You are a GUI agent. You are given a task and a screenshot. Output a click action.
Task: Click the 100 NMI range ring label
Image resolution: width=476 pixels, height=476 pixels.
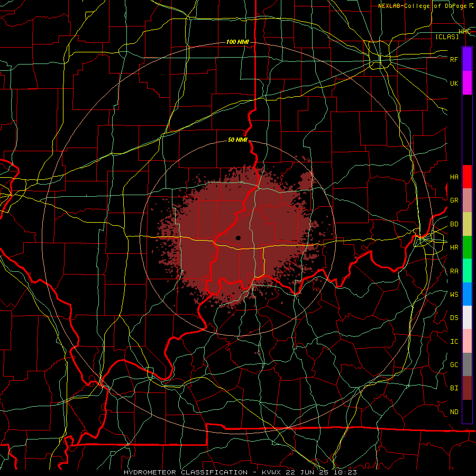coord(237,42)
